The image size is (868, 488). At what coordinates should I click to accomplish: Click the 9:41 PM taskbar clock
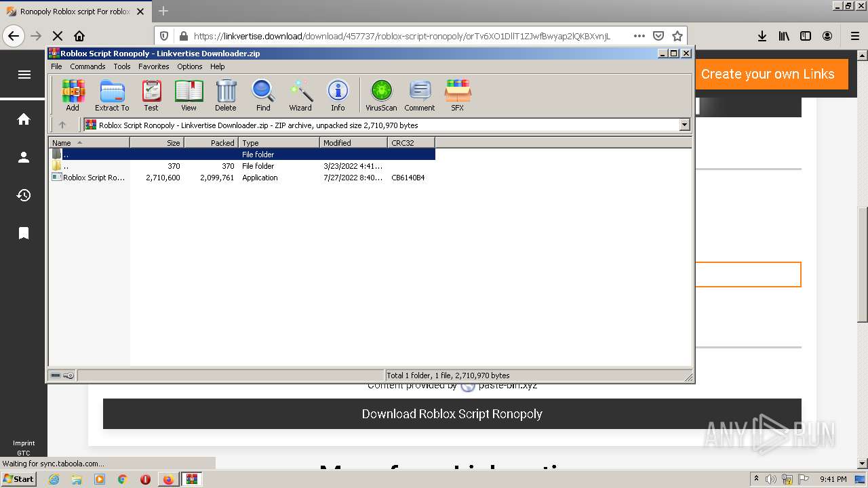833,479
